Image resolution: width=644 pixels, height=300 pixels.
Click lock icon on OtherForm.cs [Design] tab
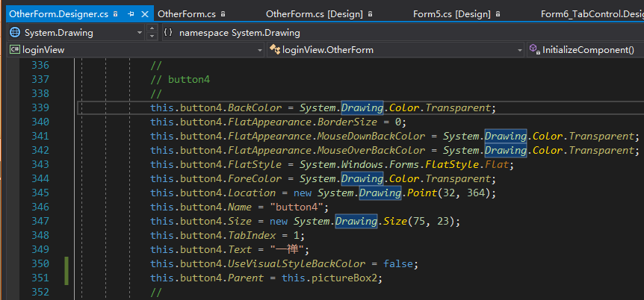pos(370,14)
